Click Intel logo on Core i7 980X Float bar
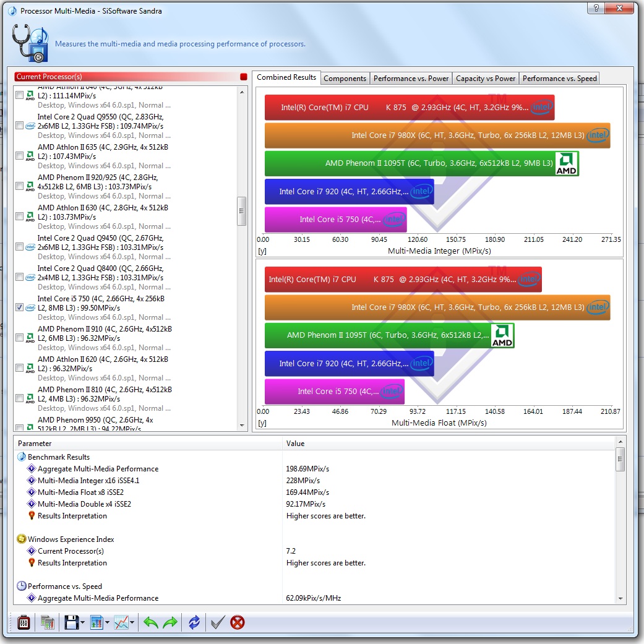The width and height of the screenshot is (644, 644). 598,307
